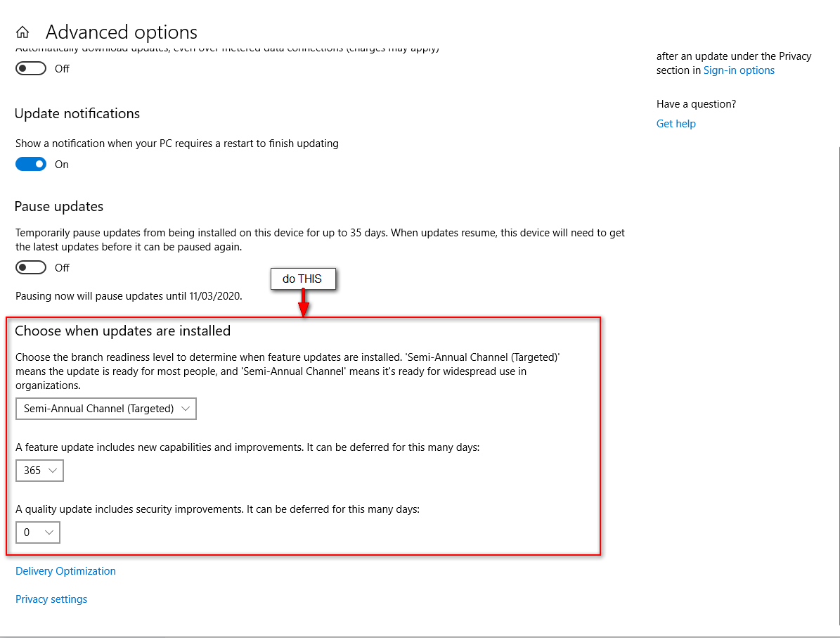Screen dimensions: 840x638
Task: Click the red arrow under the callout
Action: (304, 302)
